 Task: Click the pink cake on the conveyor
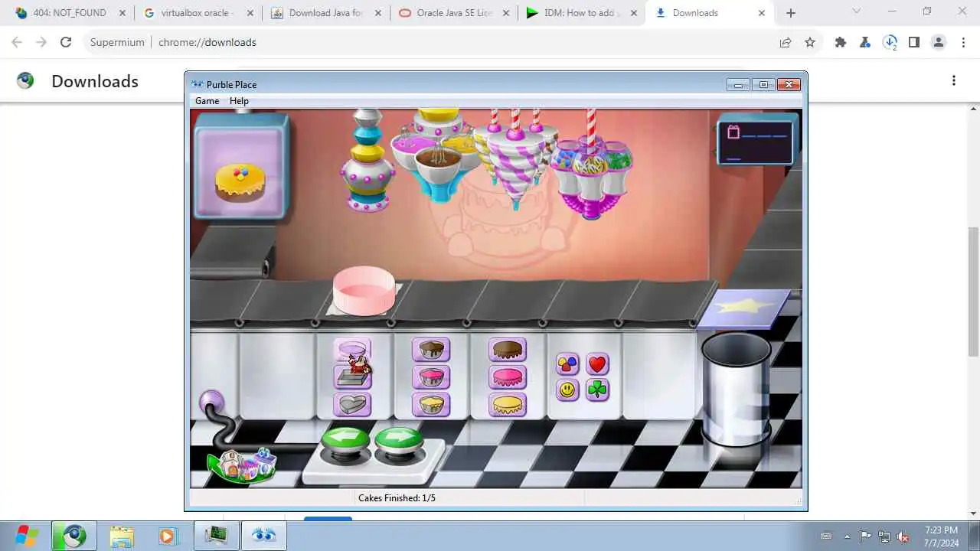pos(364,290)
